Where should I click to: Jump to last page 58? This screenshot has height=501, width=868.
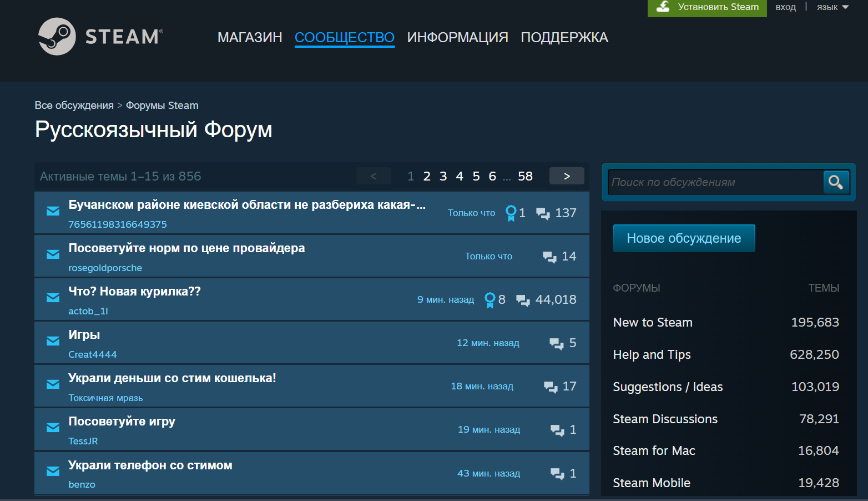(x=525, y=176)
